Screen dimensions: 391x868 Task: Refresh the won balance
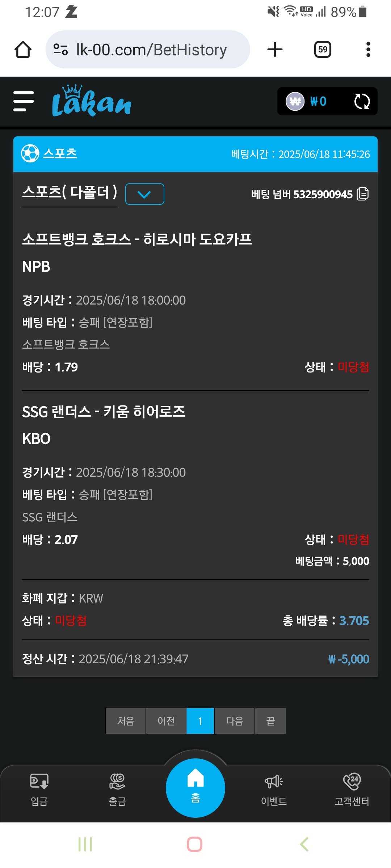click(x=362, y=102)
